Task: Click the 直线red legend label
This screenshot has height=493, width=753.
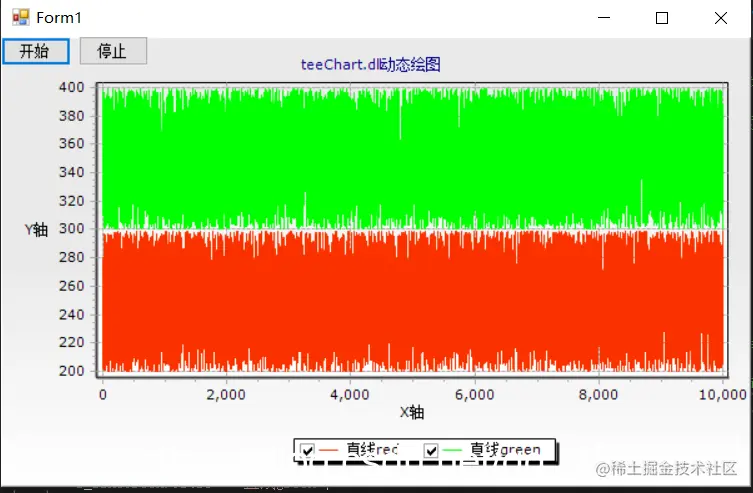Action: click(373, 449)
